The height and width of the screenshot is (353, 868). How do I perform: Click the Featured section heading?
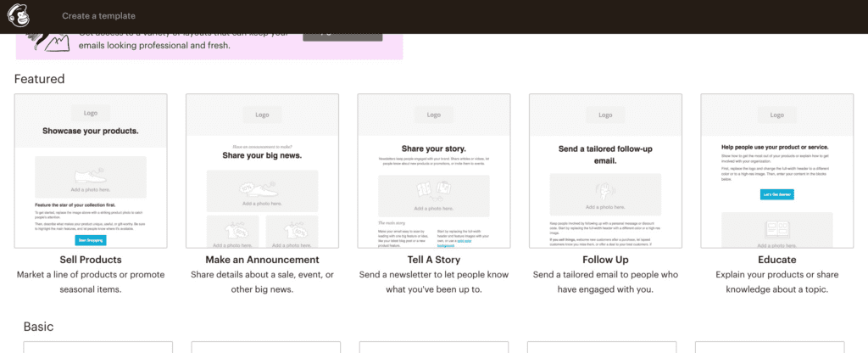coord(39,79)
